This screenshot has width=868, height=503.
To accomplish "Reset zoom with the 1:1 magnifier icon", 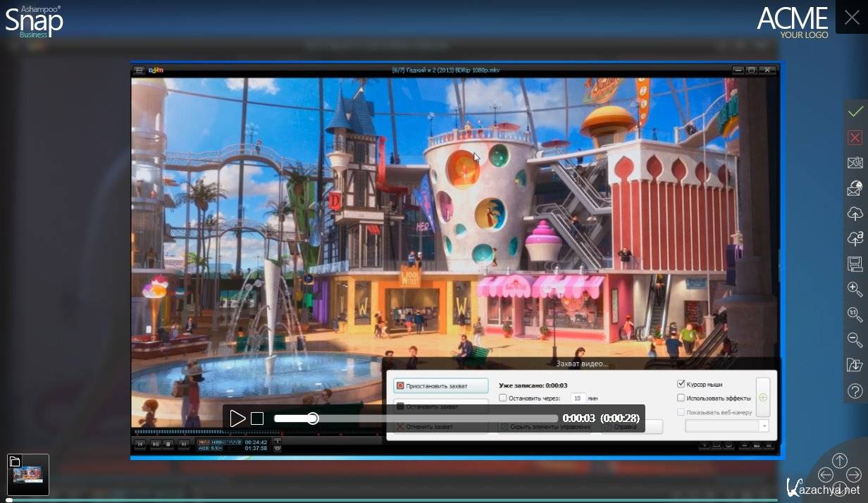I will click(x=855, y=315).
